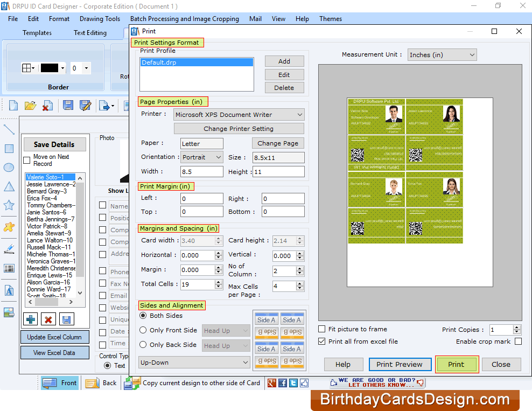Uncheck Print all from excel file
532x411 pixels.
point(321,342)
